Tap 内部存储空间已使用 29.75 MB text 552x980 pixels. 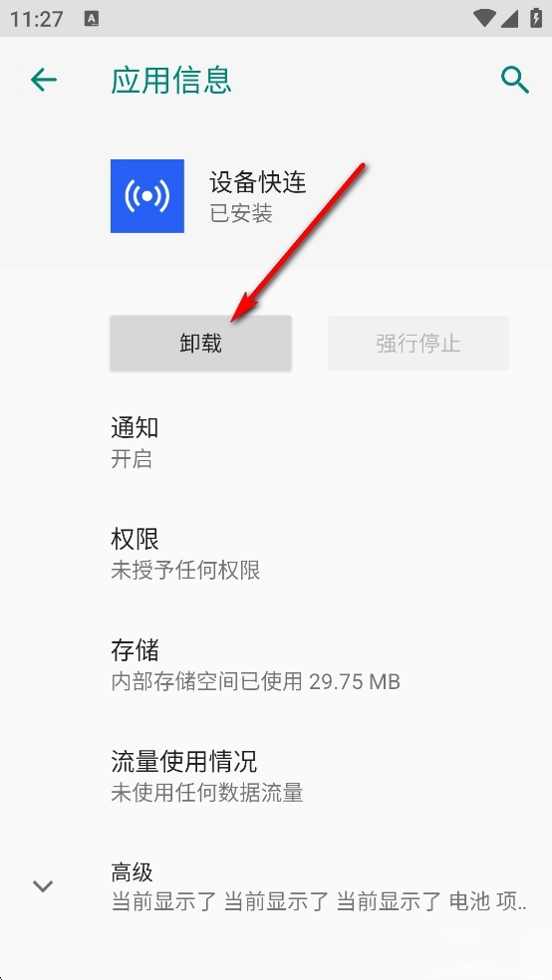pos(256,680)
